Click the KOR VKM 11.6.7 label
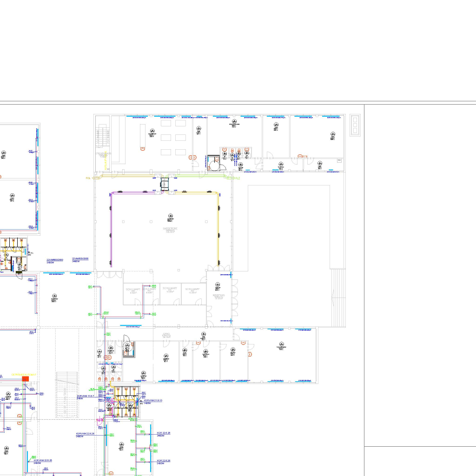The image size is (476, 476). pyautogui.click(x=85, y=396)
